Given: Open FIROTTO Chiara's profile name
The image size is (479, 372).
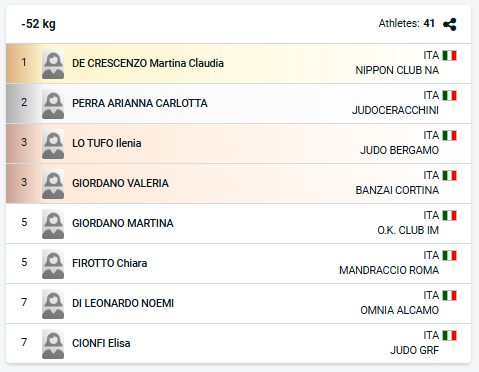Looking at the screenshot, I should [x=109, y=263].
